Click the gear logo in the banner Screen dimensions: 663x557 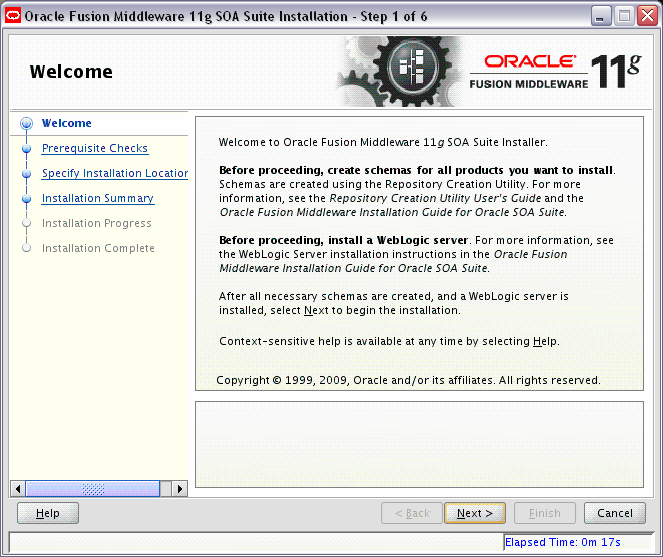point(399,71)
